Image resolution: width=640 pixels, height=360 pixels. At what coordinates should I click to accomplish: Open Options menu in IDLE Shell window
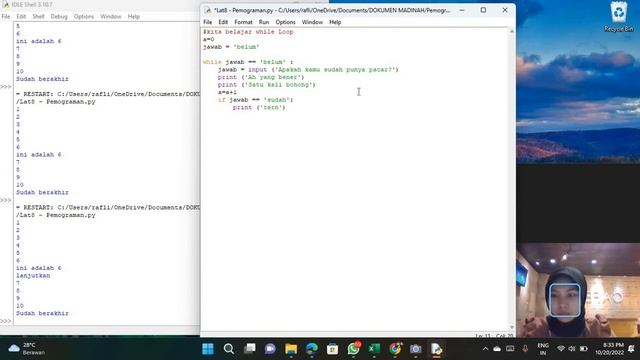click(84, 16)
